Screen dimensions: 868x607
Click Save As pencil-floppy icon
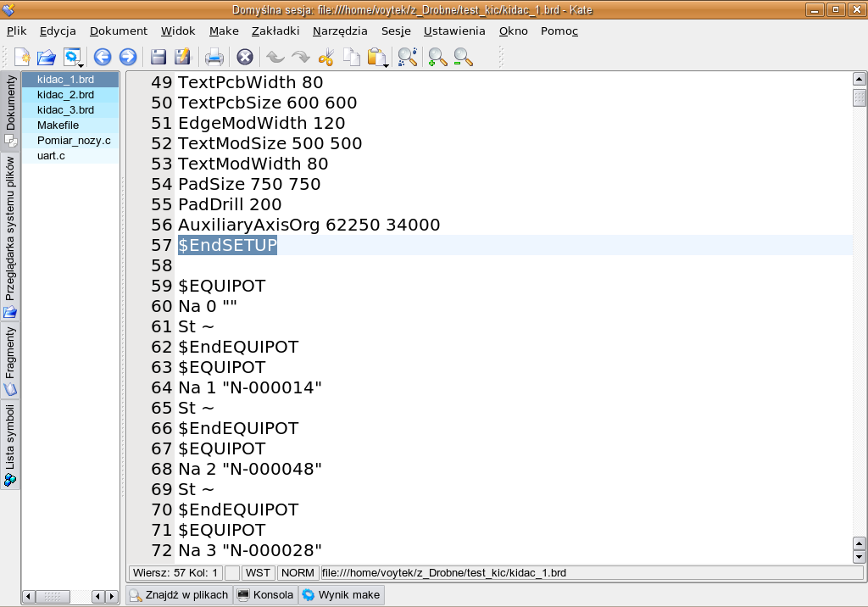pyautogui.click(x=183, y=57)
